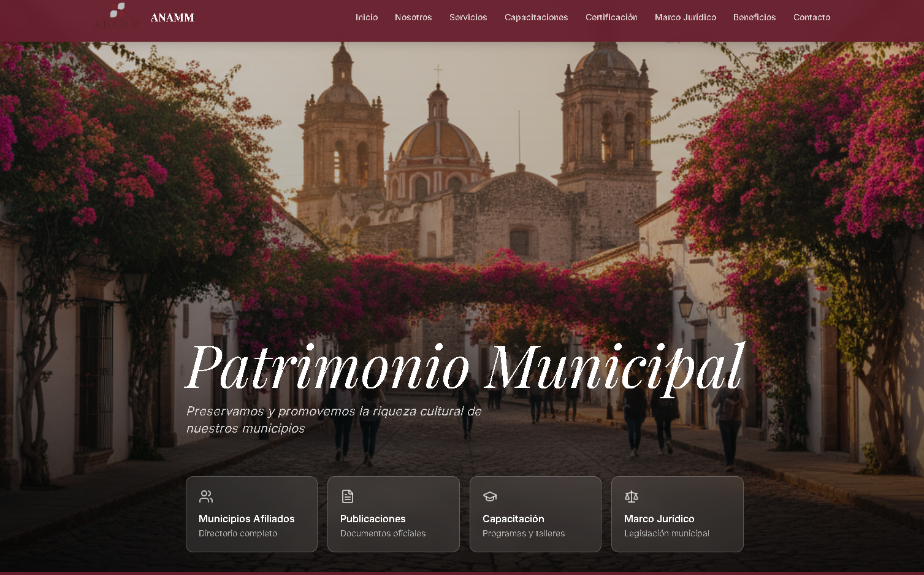The width and height of the screenshot is (924, 575).
Task: Select Beneficios in the navigation bar
Action: click(754, 17)
